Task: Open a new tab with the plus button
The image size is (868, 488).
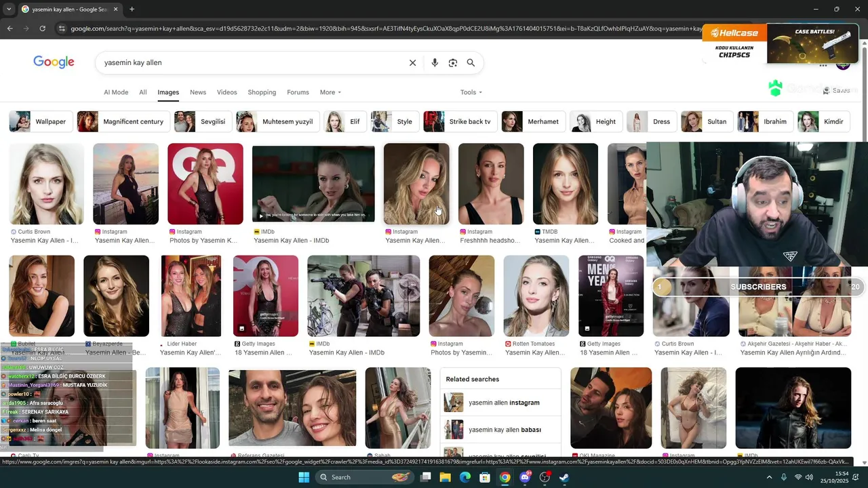Action: point(132,9)
